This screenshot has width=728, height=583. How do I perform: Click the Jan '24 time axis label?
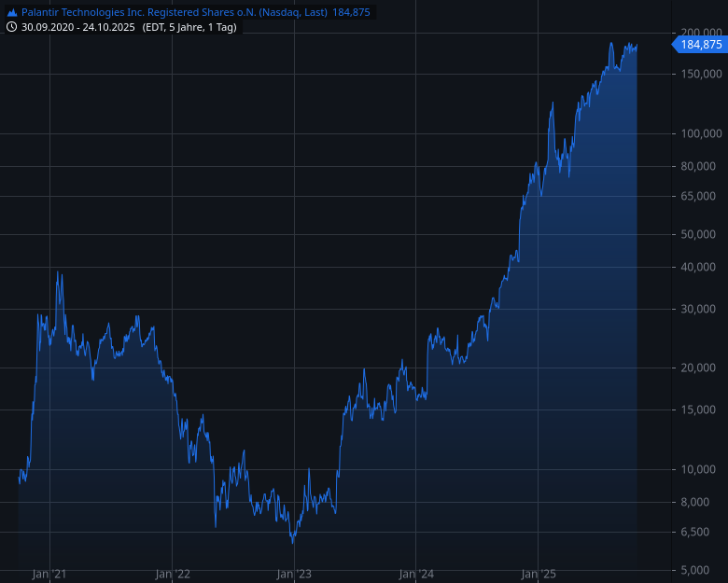point(416,574)
